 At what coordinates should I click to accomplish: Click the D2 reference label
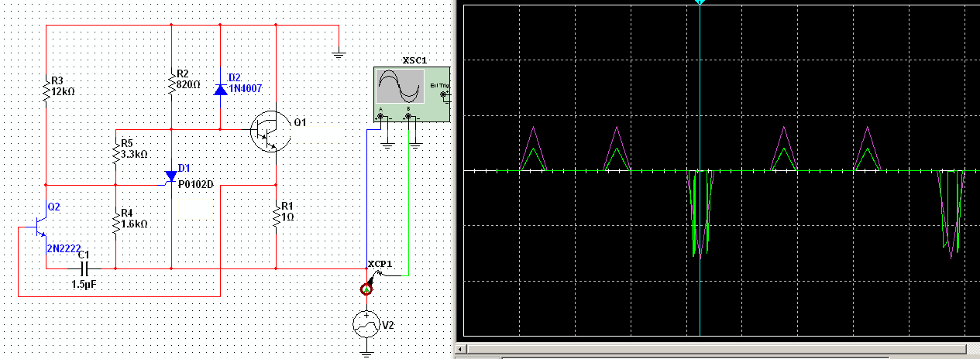tap(235, 77)
